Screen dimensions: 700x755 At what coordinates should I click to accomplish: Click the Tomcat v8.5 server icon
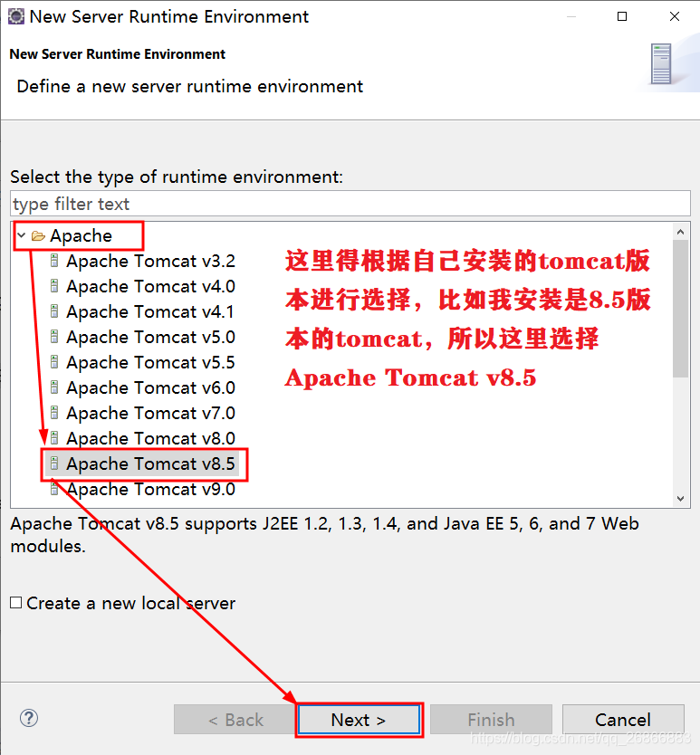point(54,464)
